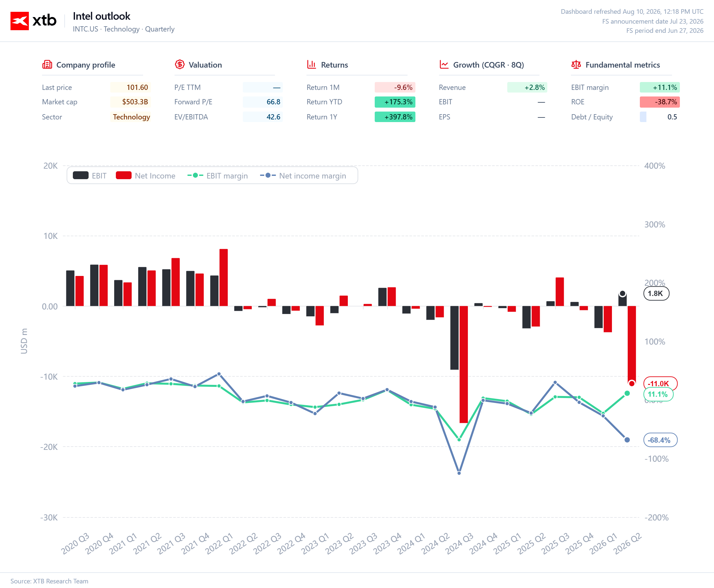This screenshot has width=714, height=588.
Task: Click the Valuation dollar coin icon
Action: pos(179,64)
